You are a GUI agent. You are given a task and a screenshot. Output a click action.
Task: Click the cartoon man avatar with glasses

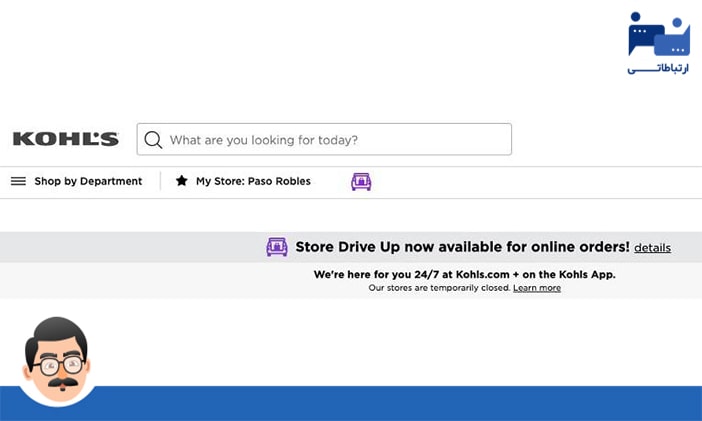(57, 358)
